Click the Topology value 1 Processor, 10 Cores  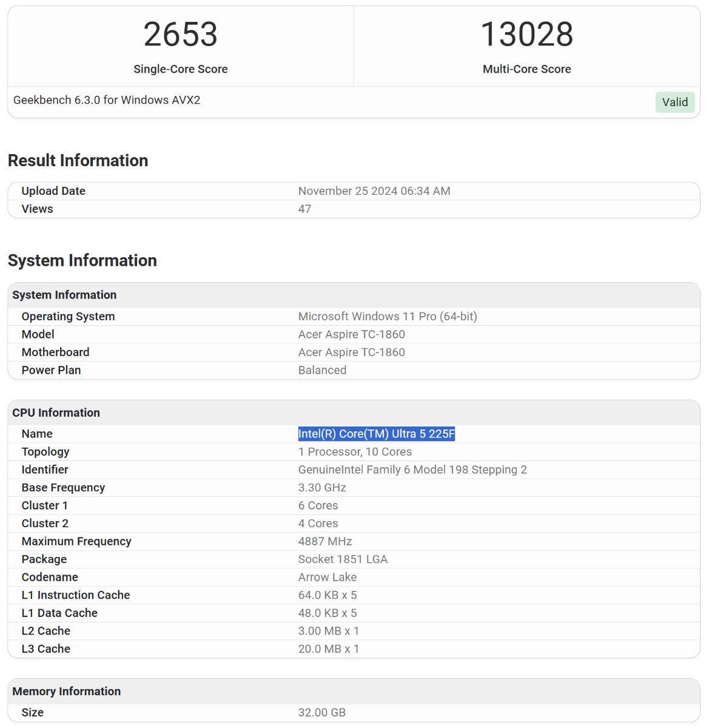pos(355,451)
